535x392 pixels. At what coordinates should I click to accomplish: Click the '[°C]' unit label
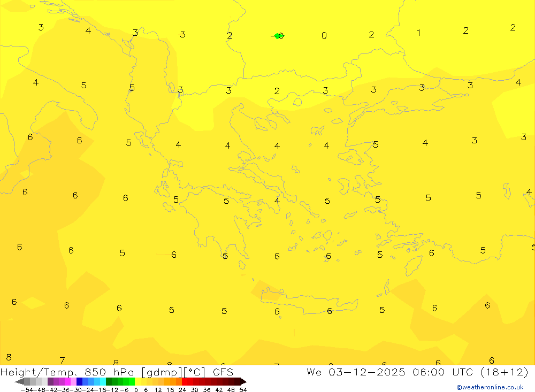coord(194,372)
